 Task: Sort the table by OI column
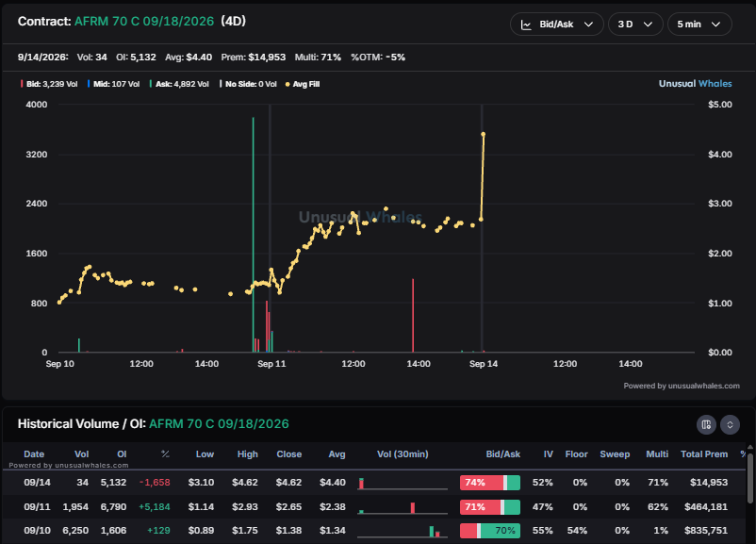[122, 454]
